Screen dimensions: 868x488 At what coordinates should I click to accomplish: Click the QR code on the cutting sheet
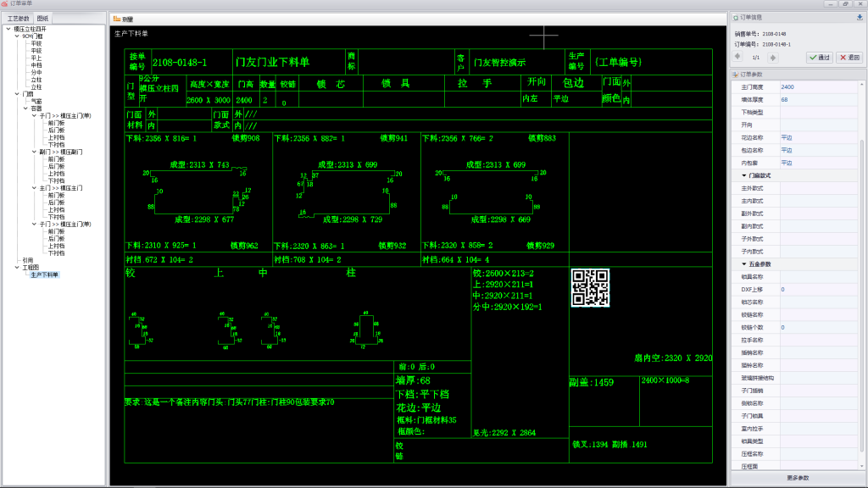[590, 287]
